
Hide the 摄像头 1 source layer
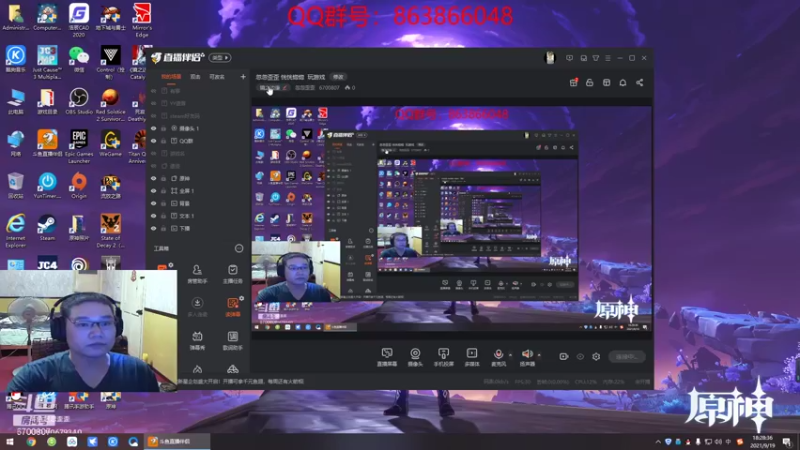click(154, 128)
